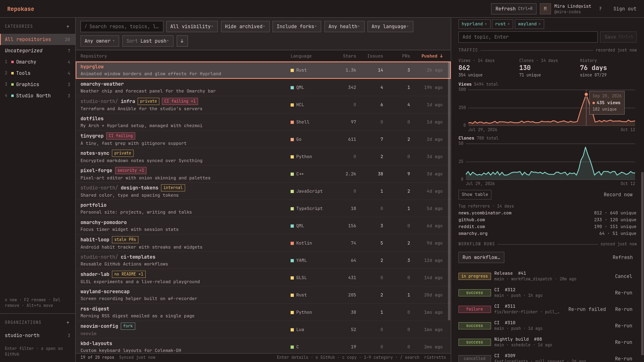The image size is (644, 362).
Task: Click the Repokase logo
Action: click(21, 9)
